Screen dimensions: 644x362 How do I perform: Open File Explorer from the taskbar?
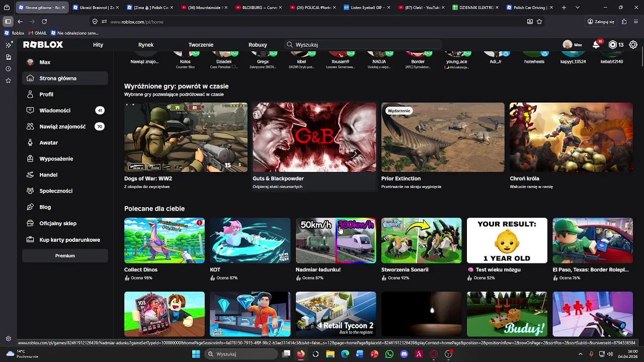pos(330,354)
